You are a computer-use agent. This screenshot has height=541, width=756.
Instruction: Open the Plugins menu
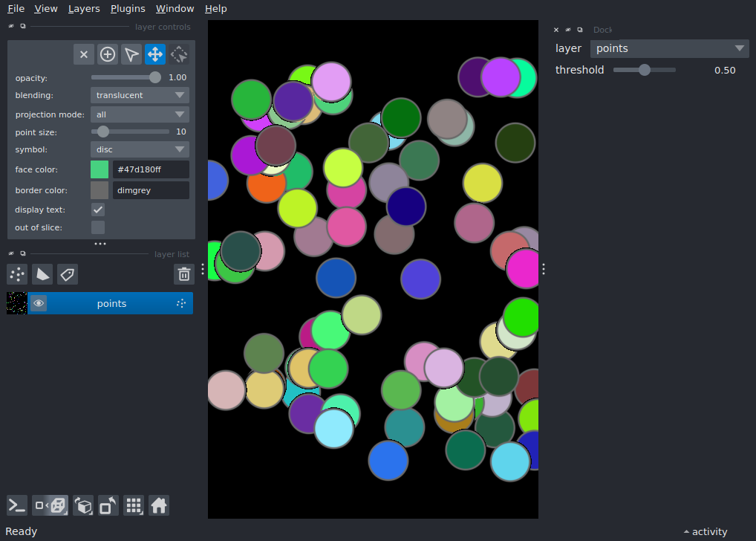(x=128, y=9)
